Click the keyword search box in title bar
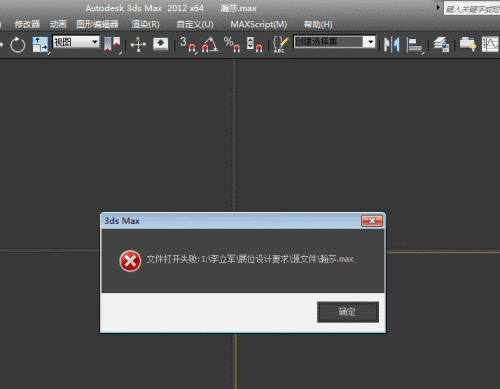 [472, 9]
